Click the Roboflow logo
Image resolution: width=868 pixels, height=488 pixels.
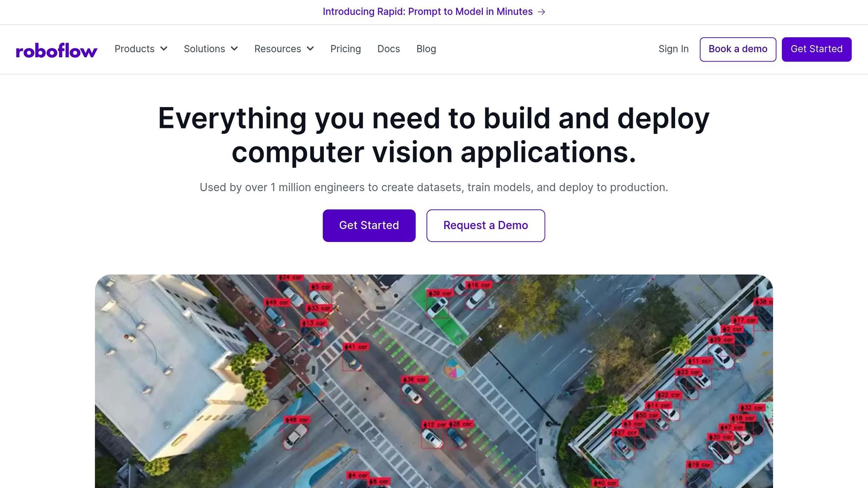pos(56,50)
